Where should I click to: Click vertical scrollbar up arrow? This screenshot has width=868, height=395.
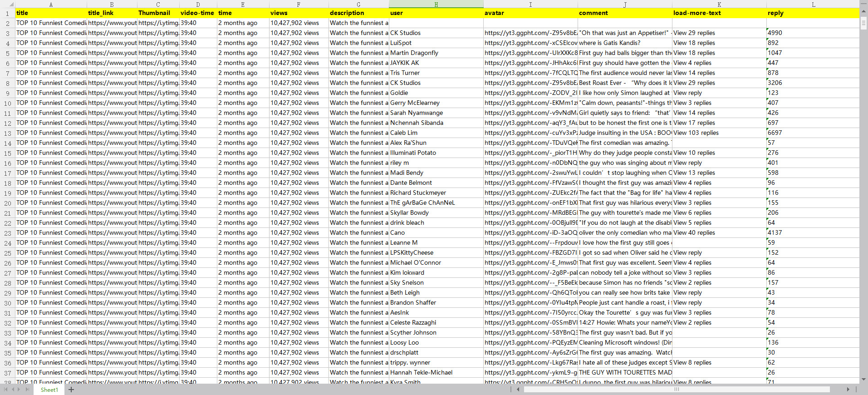[x=864, y=11]
